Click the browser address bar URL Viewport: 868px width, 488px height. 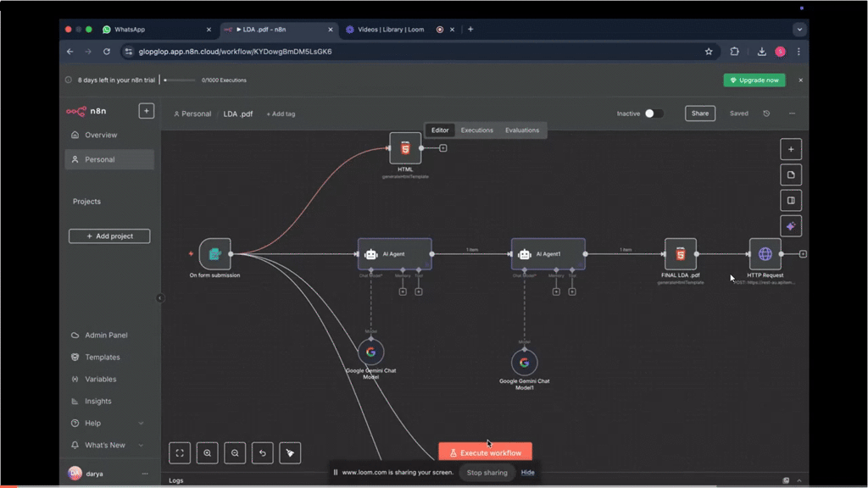tap(236, 52)
